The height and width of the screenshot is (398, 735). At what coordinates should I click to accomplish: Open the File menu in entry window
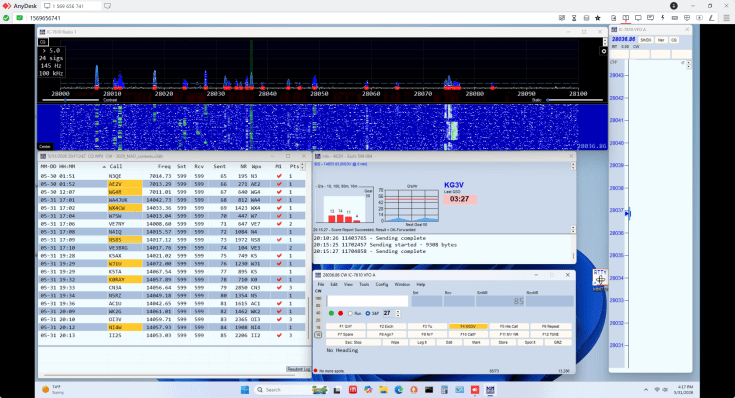[321, 284]
